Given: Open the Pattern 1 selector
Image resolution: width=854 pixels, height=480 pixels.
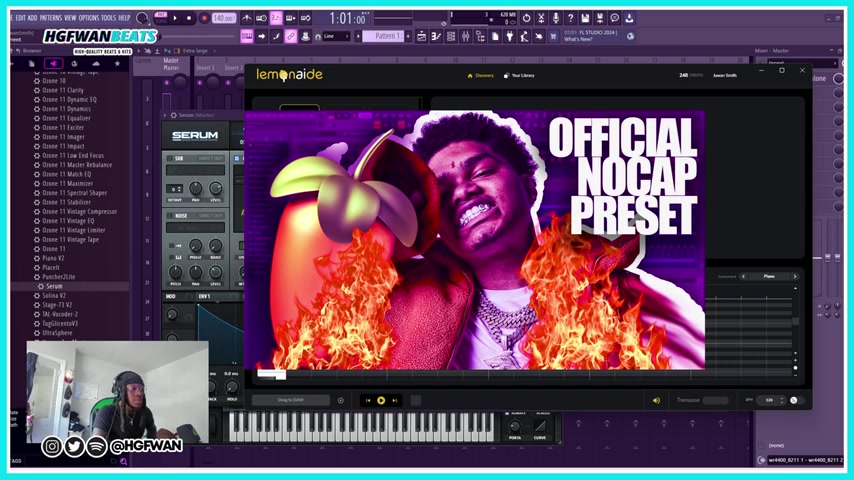Looking at the screenshot, I should point(384,36).
